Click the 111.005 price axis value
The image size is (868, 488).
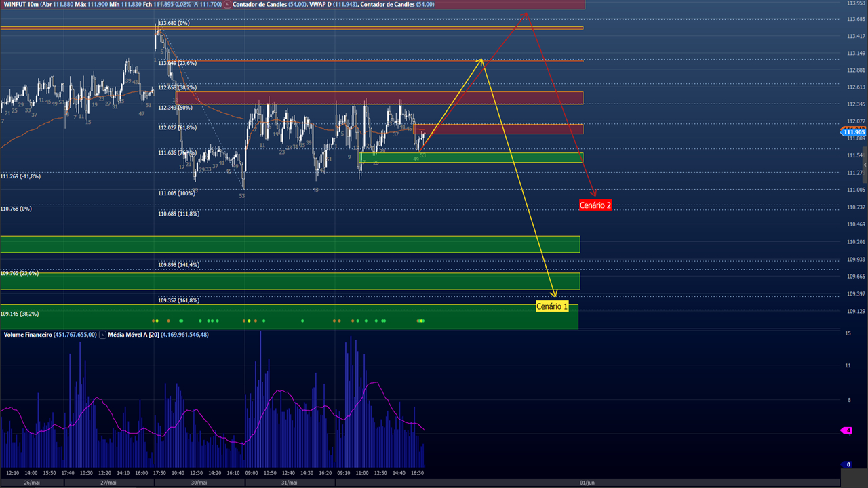pyautogui.click(x=856, y=190)
